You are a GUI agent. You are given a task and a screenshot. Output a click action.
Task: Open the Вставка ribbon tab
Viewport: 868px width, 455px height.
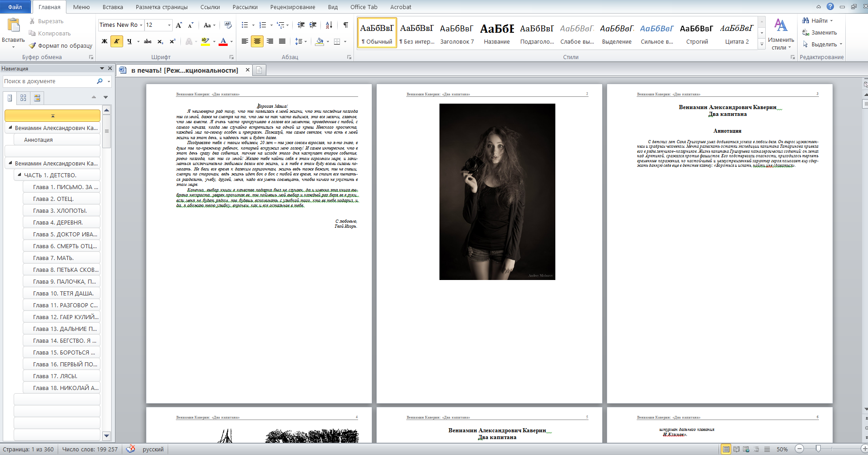click(x=113, y=7)
